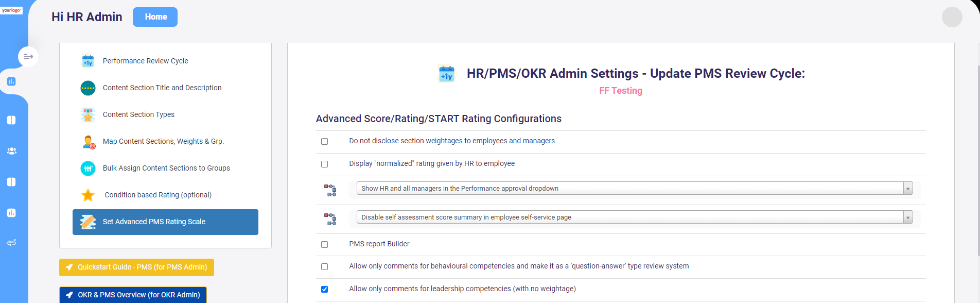Viewport: 980px width, 303px height.
Task: Uncheck 'Allow only comments for leadership competencies'
Action: coord(324,289)
